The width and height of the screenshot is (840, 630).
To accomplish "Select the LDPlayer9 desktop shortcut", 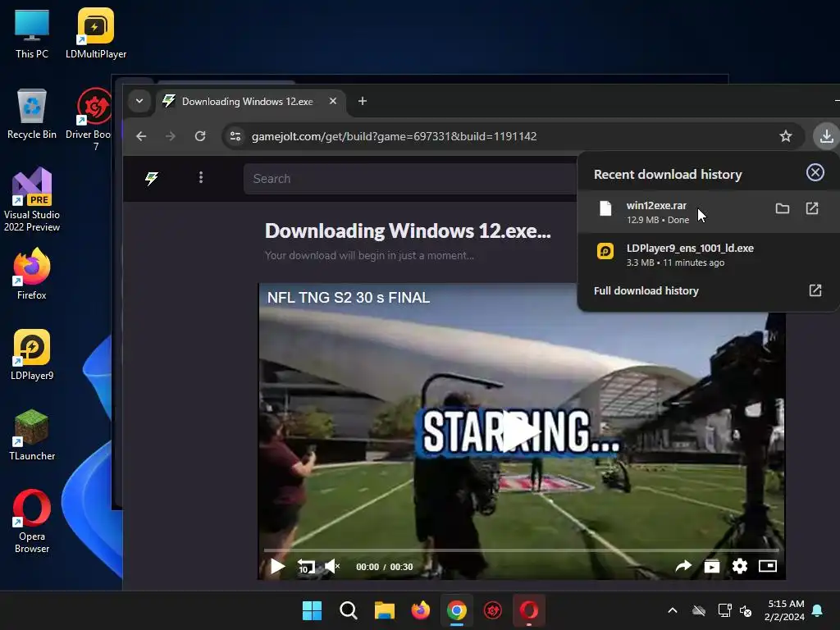I will (32, 354).
